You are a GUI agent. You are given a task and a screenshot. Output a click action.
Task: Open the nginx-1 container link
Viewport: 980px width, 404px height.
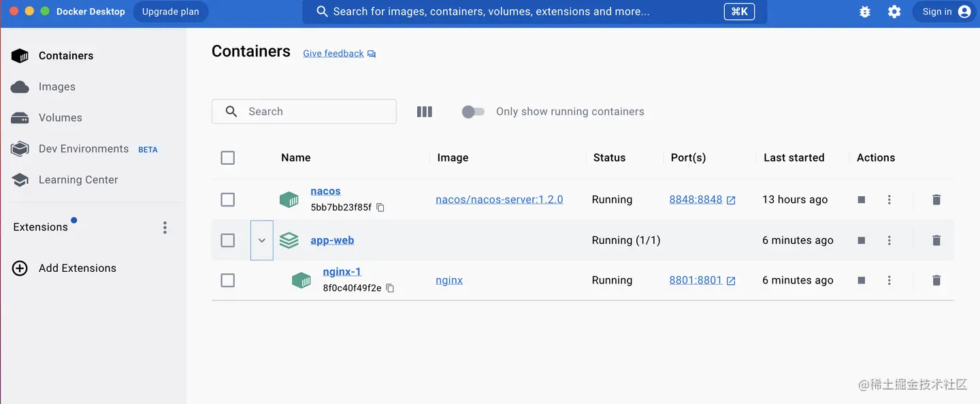pos(342,272)
